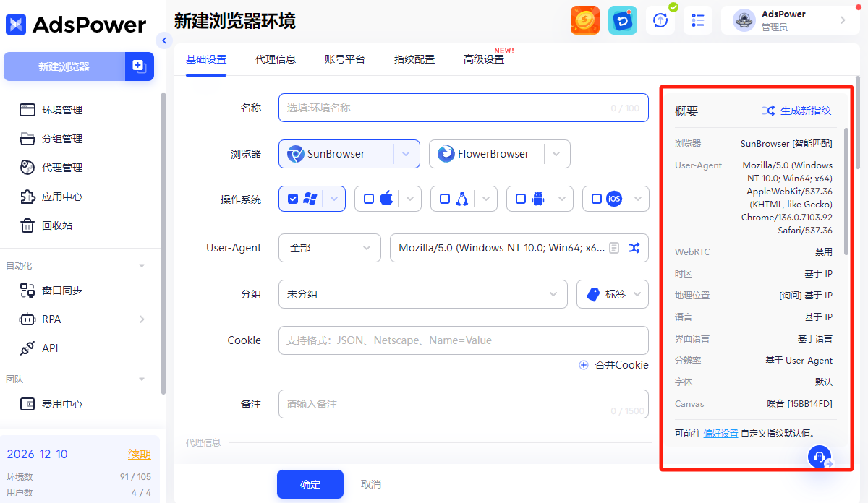Viewport: 868px width, 503px height.
Task: Click the blue refresh icon in header
Action: [x=622, y=20]
